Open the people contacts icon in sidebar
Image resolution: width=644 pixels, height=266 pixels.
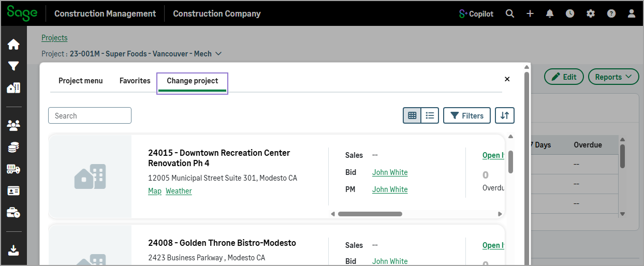(x=13, y=125)
